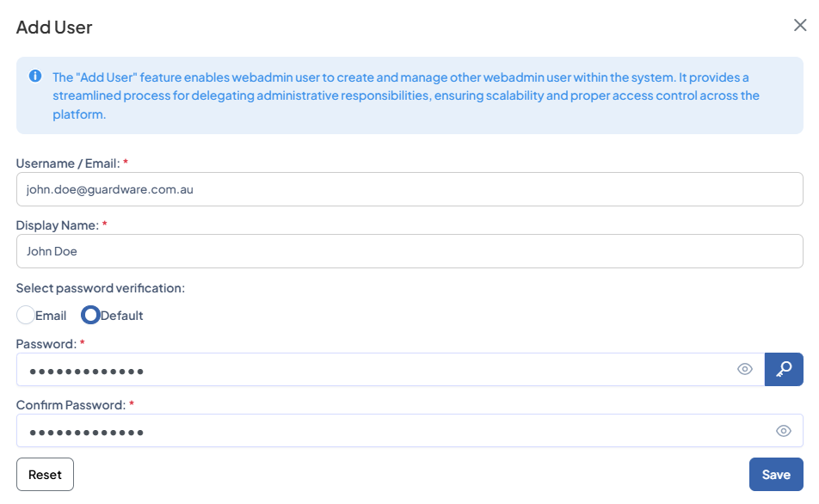This screenshot has height=504, width=819.
Task: Click the info icon in the blue banner
Action: point(34,76)
